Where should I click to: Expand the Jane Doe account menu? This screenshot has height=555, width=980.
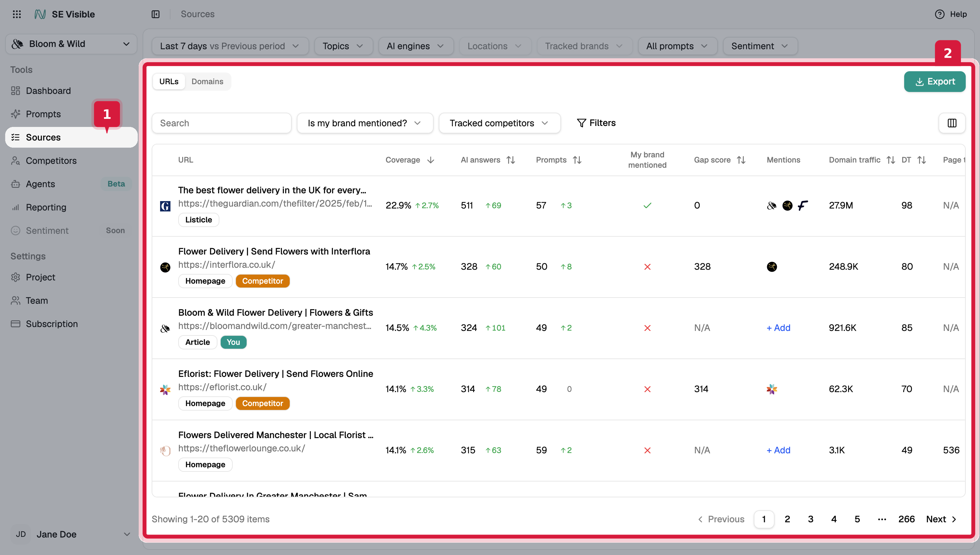point(71,534)
